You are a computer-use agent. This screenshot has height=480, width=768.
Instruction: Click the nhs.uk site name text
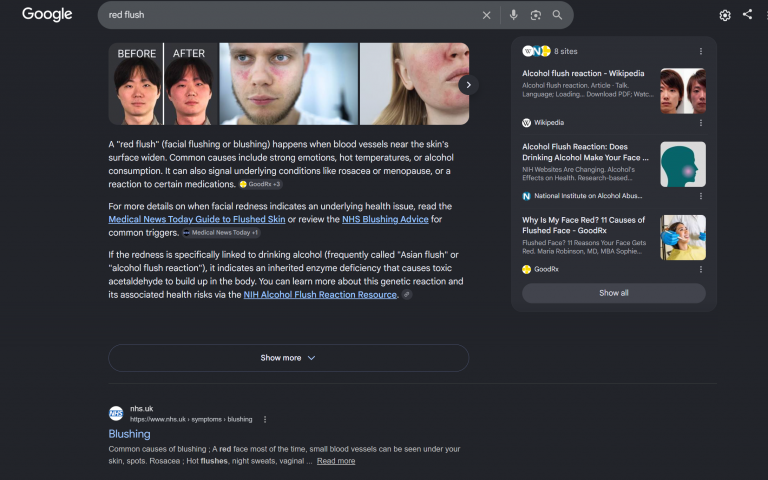(142, 408)
